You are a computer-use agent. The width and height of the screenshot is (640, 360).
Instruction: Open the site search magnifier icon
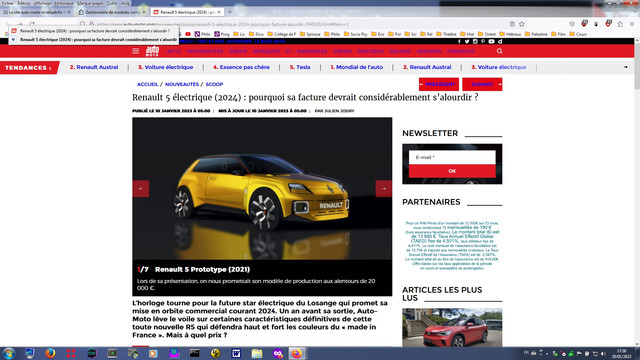click(500, 51)
